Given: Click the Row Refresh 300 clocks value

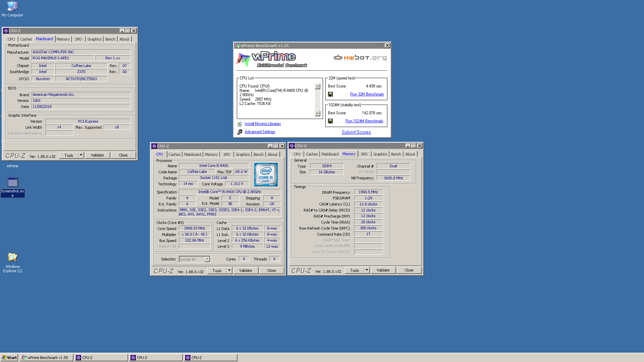Looking at the screenshot, I should coord(368,228).
